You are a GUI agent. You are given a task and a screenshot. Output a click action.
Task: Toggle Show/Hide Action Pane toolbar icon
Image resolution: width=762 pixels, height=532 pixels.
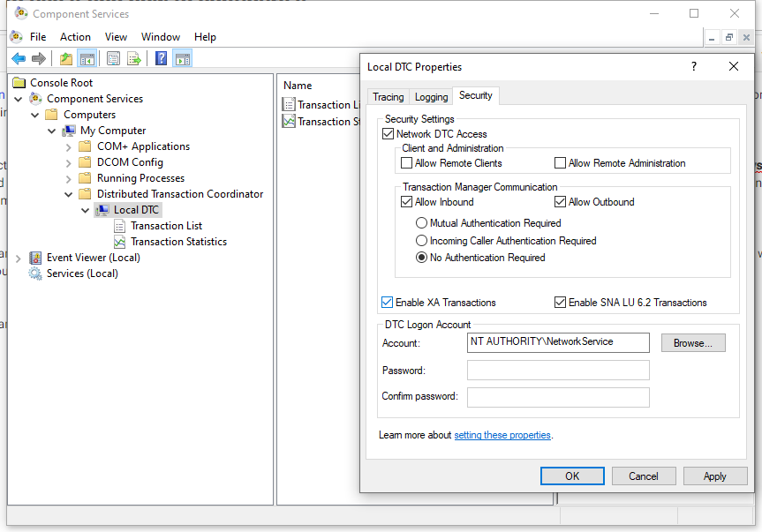183,59
